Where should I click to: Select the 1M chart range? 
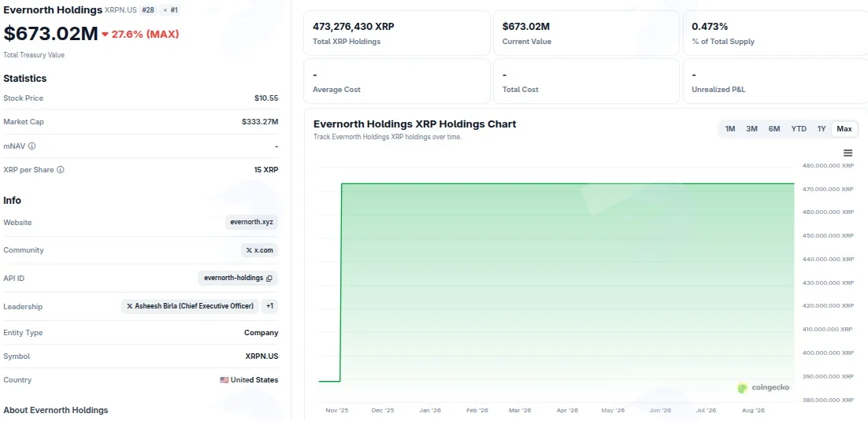pos(730,129)
